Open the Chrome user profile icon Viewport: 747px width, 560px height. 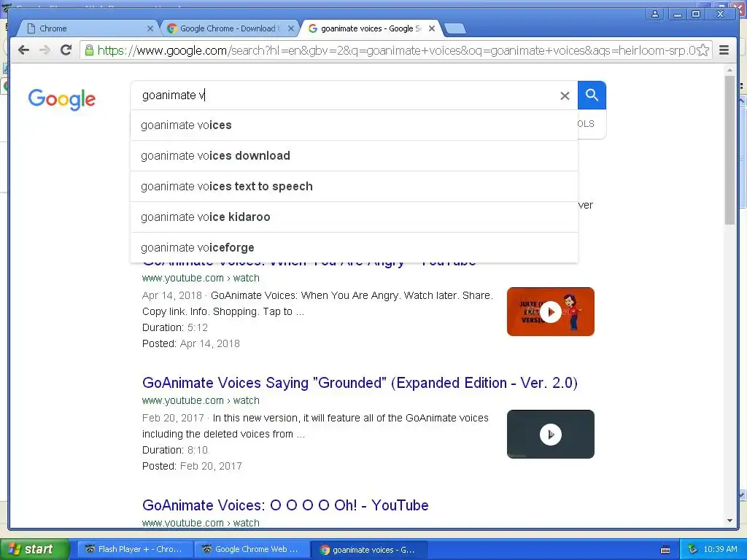[x=655, y=14]
